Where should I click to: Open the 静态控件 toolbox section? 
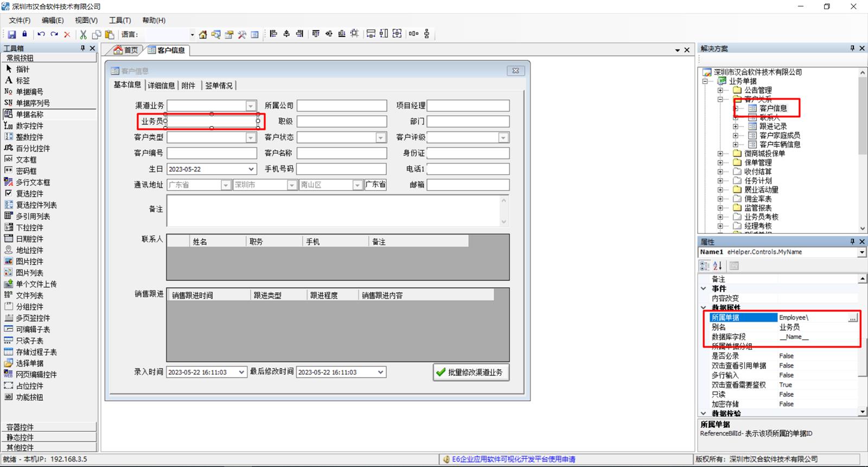pos(49,437)
